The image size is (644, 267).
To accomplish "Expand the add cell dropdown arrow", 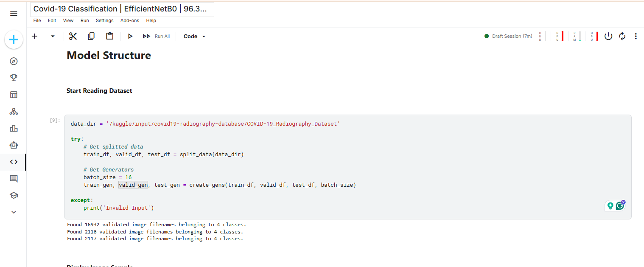I will click(53, 36).
